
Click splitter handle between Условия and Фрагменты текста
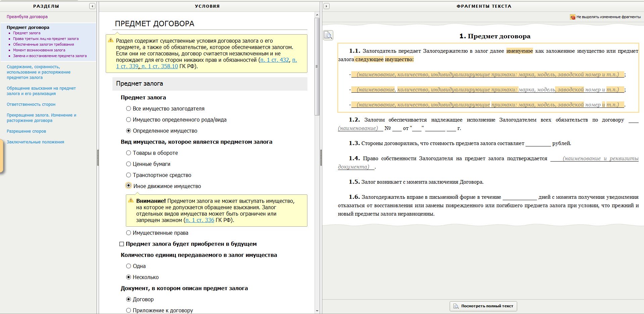[321, 158]
